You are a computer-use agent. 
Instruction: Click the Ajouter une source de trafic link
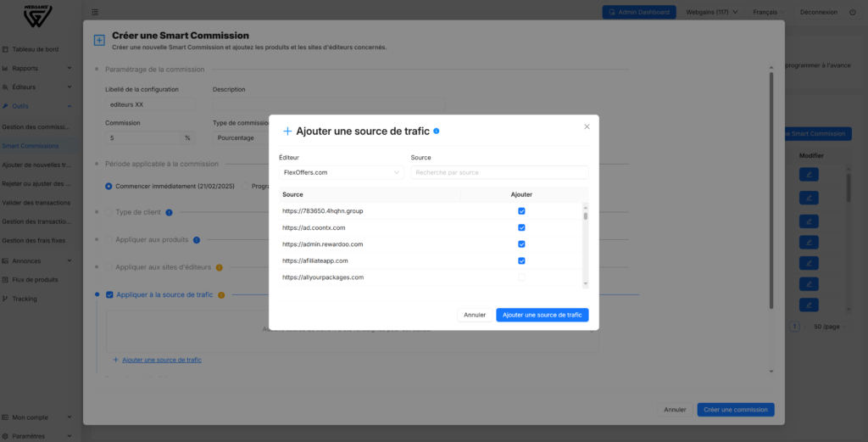162,360
